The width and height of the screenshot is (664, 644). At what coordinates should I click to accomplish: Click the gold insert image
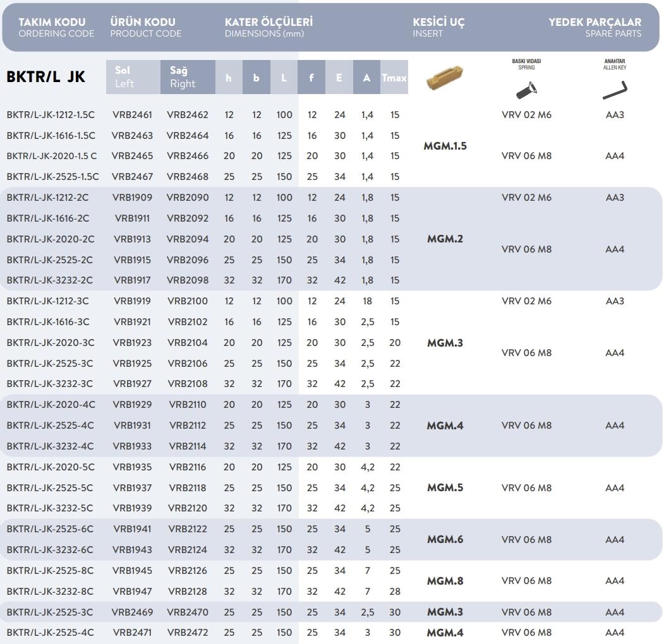(445, 78)
